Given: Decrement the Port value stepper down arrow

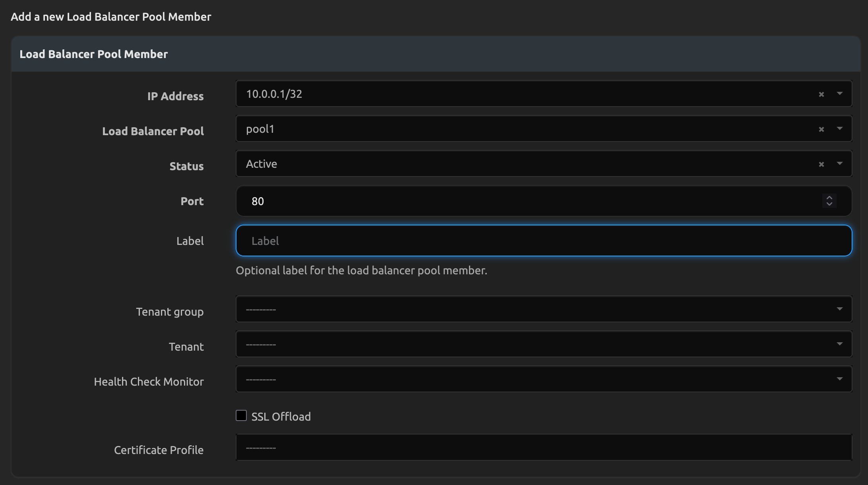Looking at the screenshot, I should pyautogui.click(x=829, y=204).
